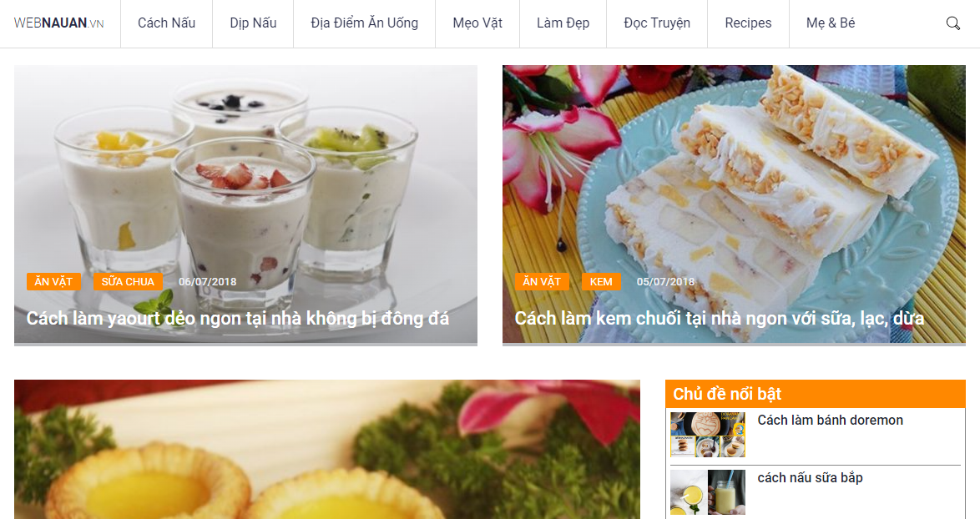
Task: Open article Cách làm kem chuối tại nhà
Action: (x=720, y=319)
